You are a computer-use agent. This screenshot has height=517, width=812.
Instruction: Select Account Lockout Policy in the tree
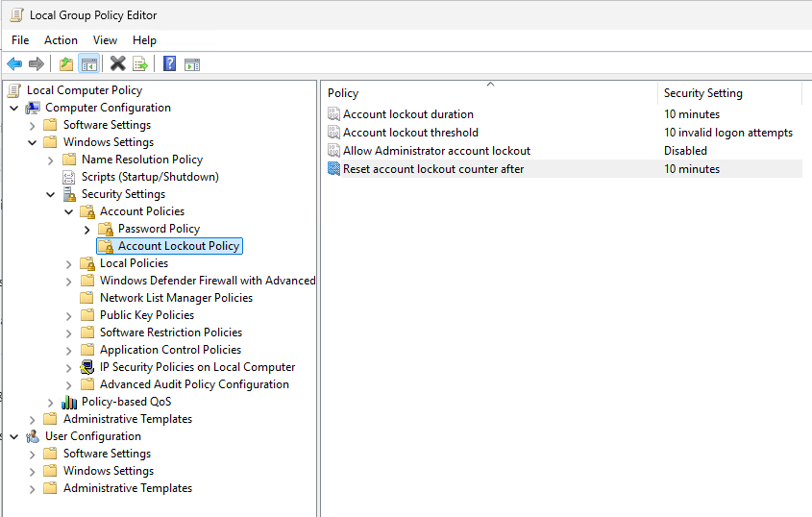click(x=179, y=246)
